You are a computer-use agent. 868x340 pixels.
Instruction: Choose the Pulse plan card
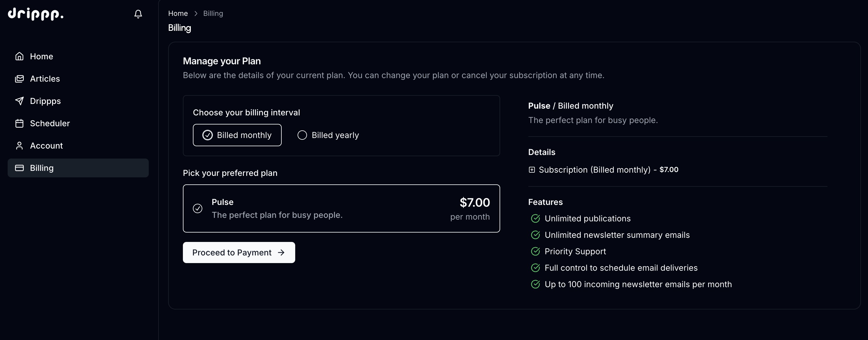point(341,208)
